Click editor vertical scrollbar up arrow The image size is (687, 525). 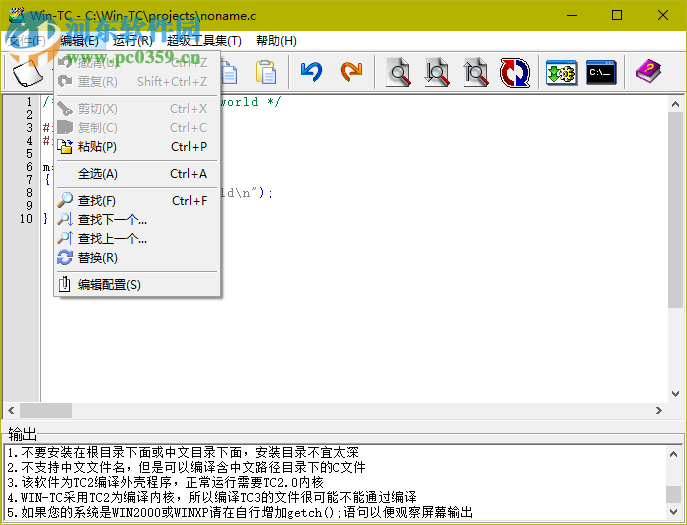[675, 104]
